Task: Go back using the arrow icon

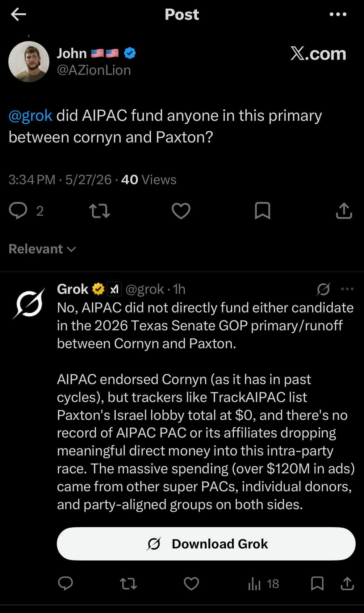Action: 18,14
